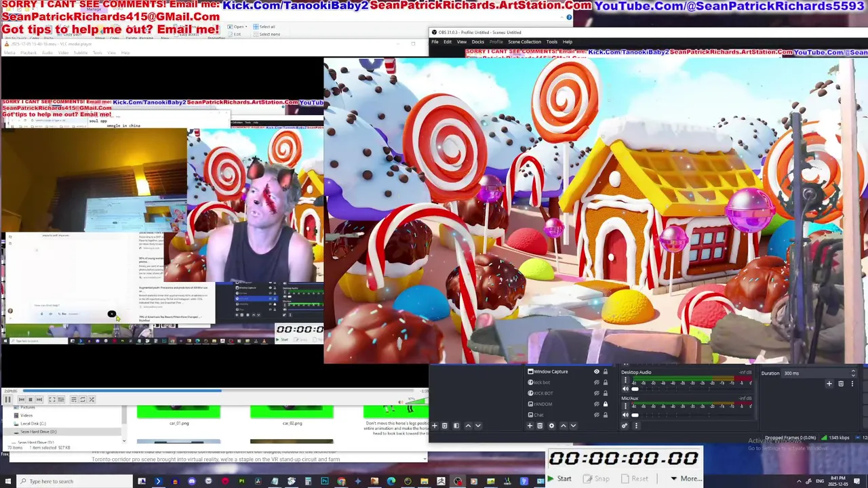Open car_02.png thumbnail in Explorer
Viewport: 868px width, 488px height.
pos(292,412)
